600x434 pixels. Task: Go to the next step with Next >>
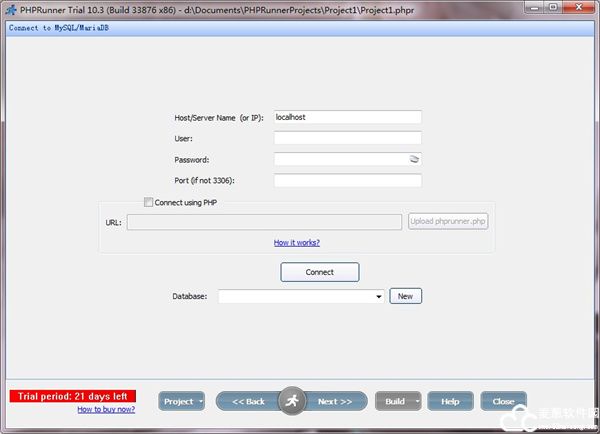coord(336,401)
